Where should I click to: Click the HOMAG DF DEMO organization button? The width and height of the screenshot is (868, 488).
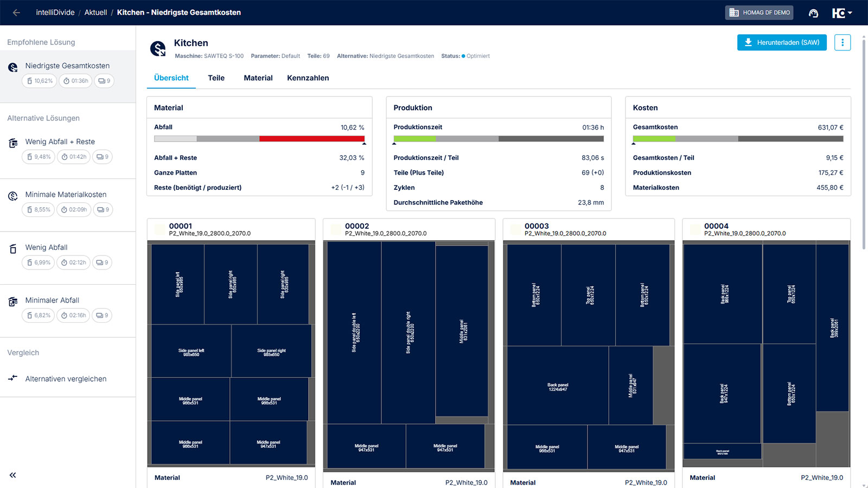click(x=758, y=12)
